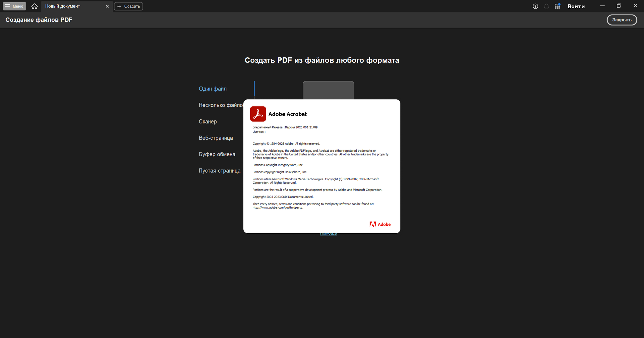The image size is (644, 338).
Task: Click the Portions Copyright IntegrityWare line
Action: pos(277,165)
